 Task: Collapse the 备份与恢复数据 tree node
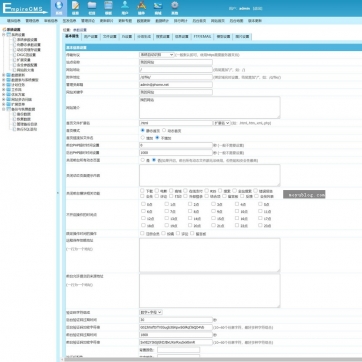click(4, 109)
